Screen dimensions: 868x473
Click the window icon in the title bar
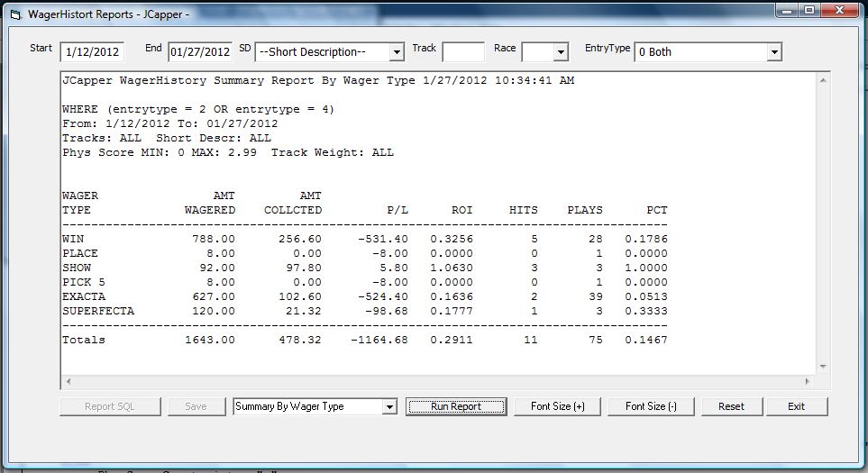coord(16,15)
